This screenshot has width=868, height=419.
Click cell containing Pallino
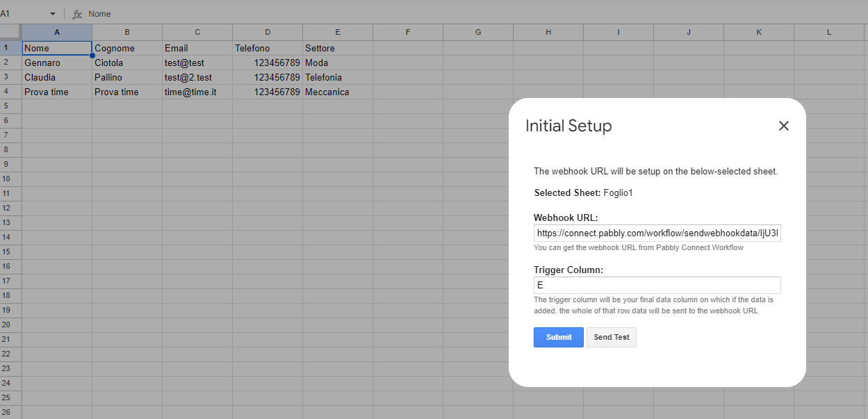127,77
